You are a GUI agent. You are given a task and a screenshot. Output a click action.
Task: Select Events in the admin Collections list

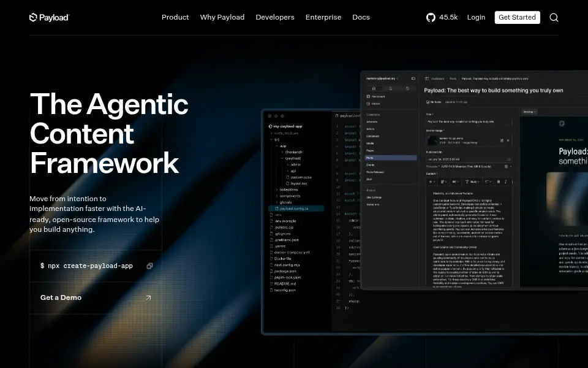coord(371,165)
